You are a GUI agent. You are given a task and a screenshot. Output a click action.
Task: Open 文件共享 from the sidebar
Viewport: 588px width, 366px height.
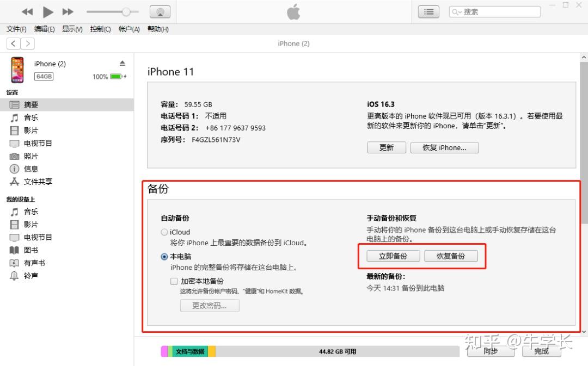37,182
